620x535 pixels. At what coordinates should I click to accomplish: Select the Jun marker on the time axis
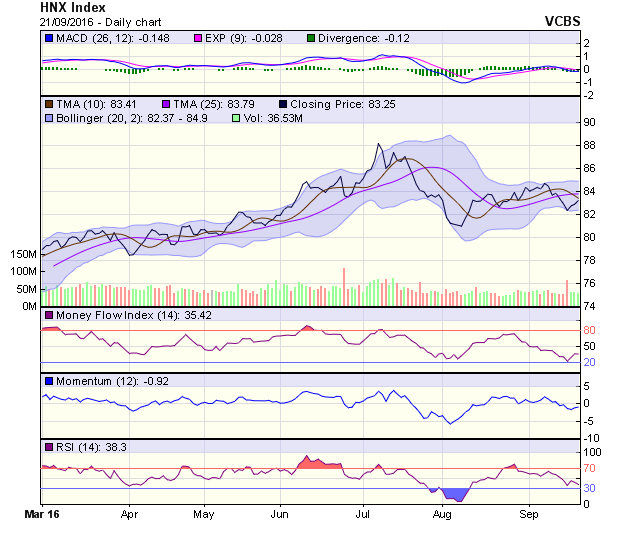(x=280, y=513)
